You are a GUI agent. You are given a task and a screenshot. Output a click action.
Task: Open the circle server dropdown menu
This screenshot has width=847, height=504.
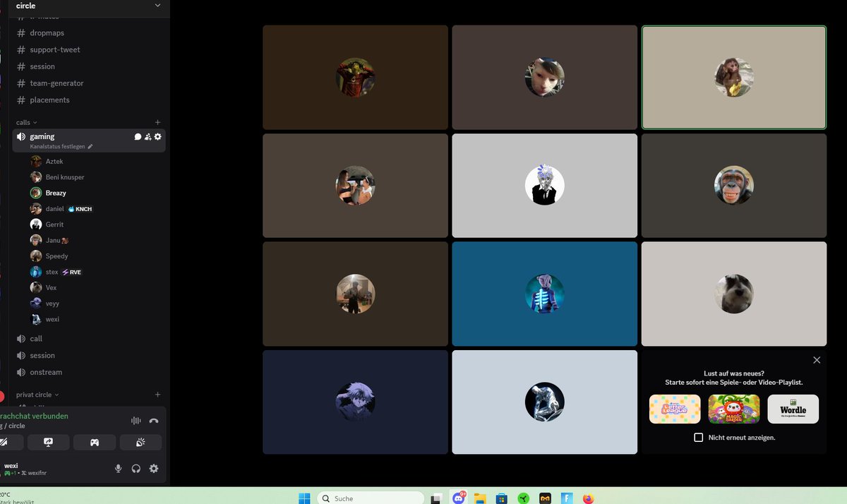(157, 6)
